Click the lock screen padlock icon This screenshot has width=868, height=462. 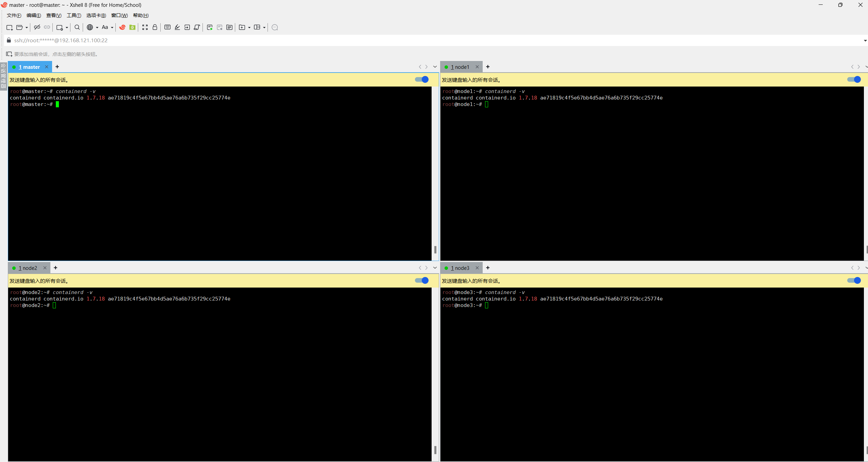click(155, 27)
